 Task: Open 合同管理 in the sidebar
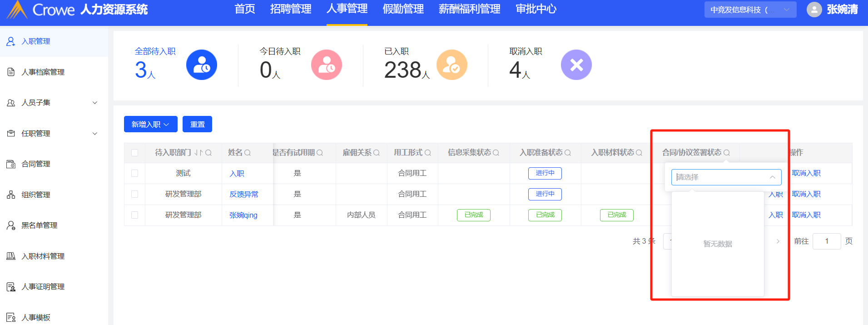point(36,164)
